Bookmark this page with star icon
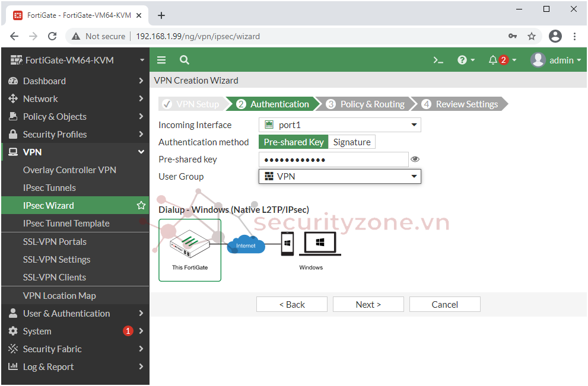Viewport: 588px width, 386px height. pos(532,36)
